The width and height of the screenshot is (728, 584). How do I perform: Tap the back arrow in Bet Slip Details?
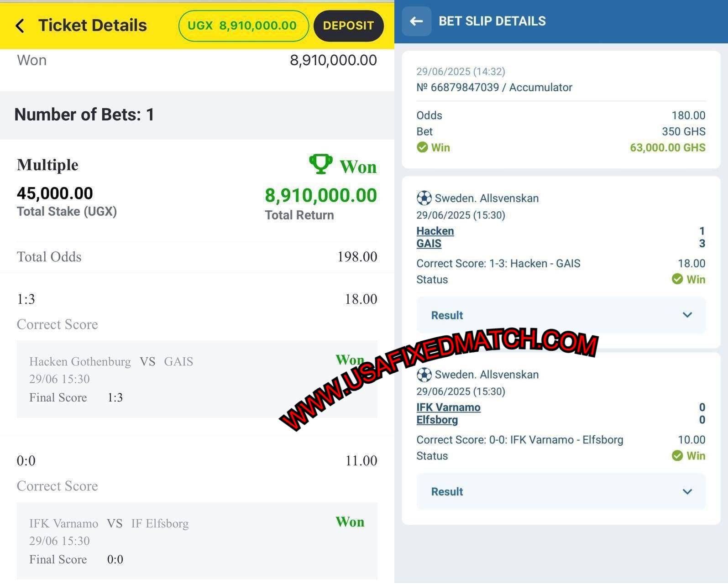coord(416,21)
